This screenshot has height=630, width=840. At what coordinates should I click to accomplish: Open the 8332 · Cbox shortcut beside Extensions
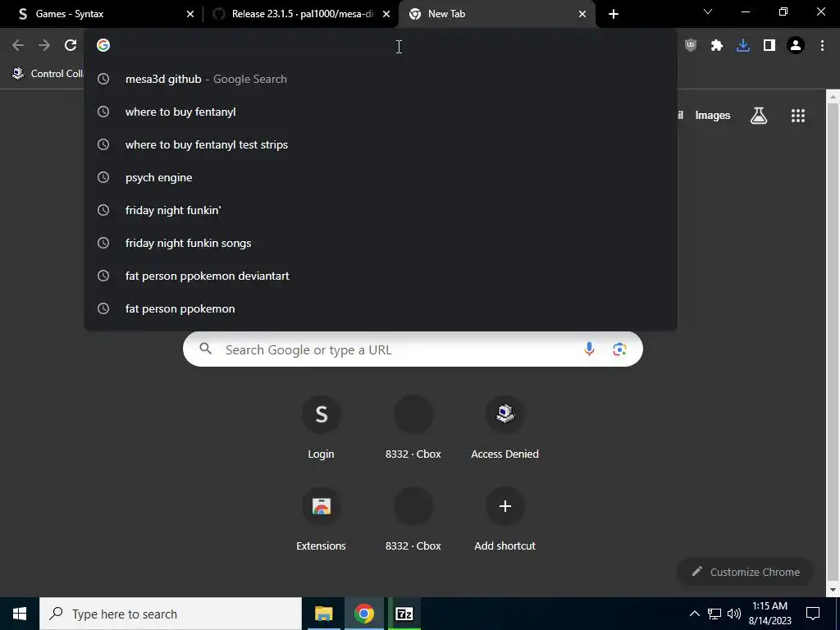tap(413, 520)
